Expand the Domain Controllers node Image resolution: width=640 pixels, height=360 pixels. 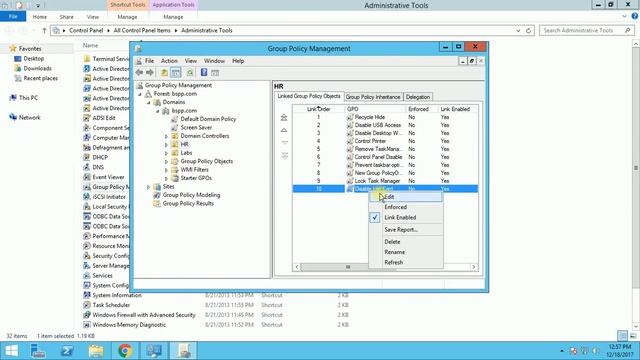166,136
